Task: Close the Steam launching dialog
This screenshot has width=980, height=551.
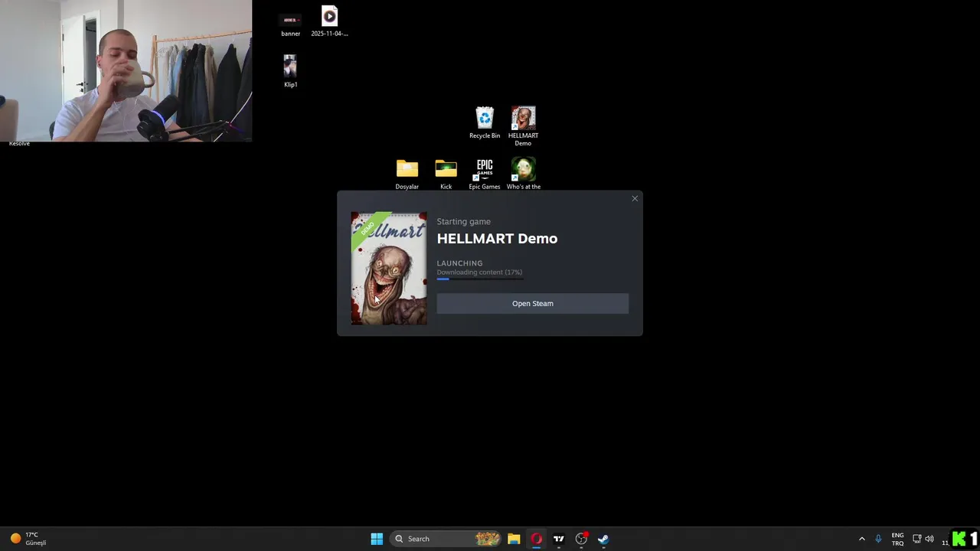Action: pyautogui.click(x=635, y=199)
